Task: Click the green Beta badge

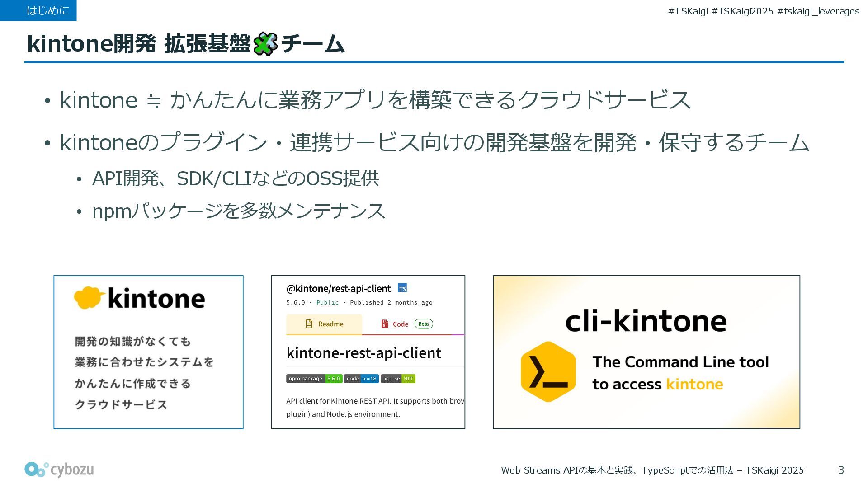Action: (x=424, y=324)
